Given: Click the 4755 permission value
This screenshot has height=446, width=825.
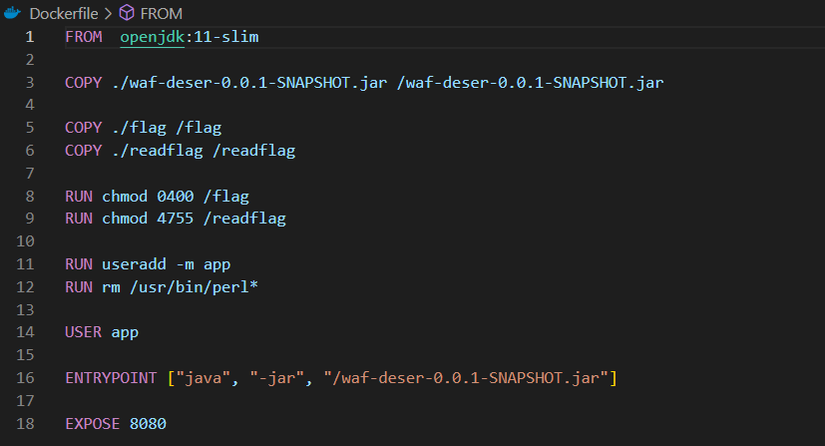Looking at the screenshot, I should 175,218.
